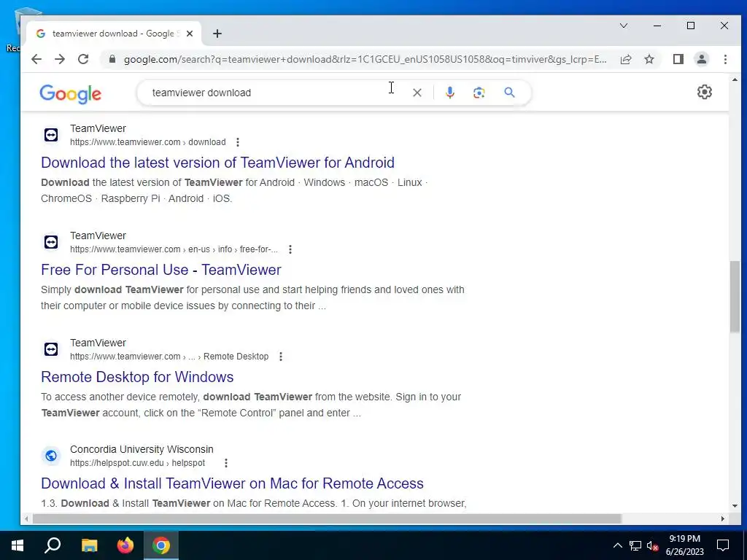Open more options for the Concordia University result

coord(226,463)
